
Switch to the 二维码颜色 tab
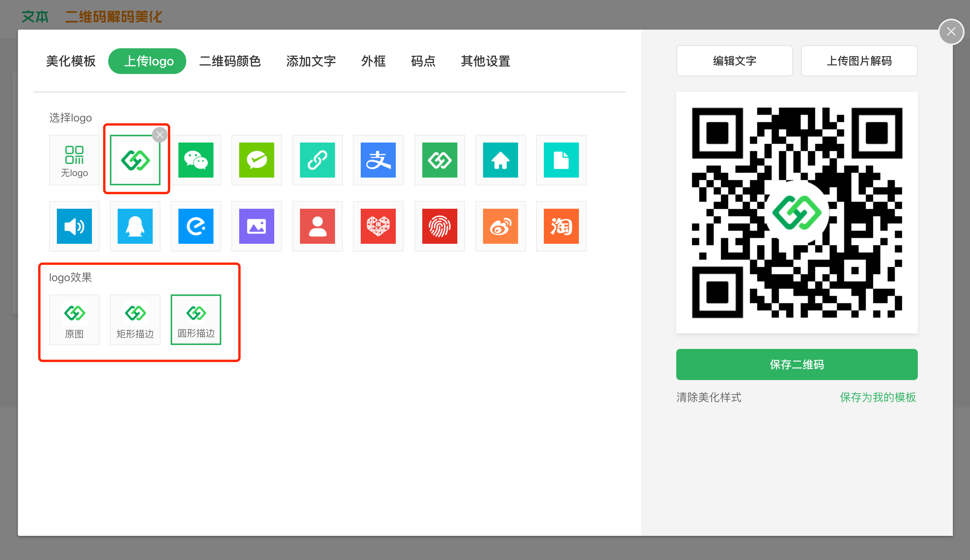230,61
